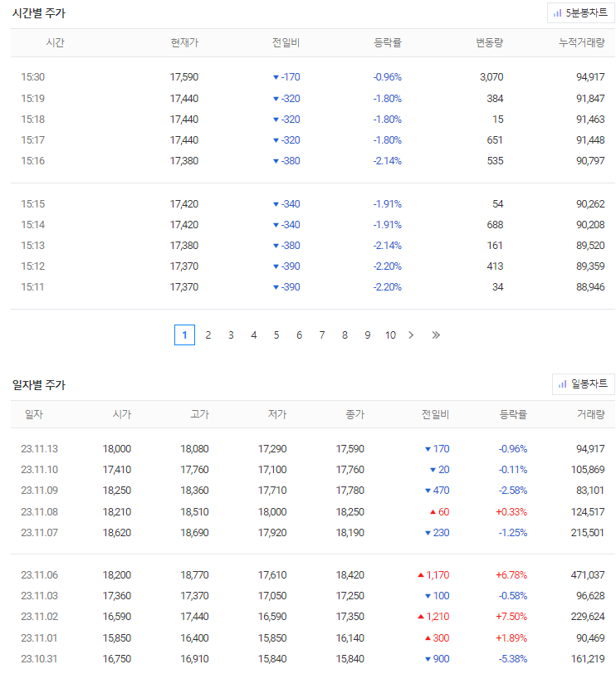Select the 23.11.09 date cell
616x674 pixels.
click(39, 490)
